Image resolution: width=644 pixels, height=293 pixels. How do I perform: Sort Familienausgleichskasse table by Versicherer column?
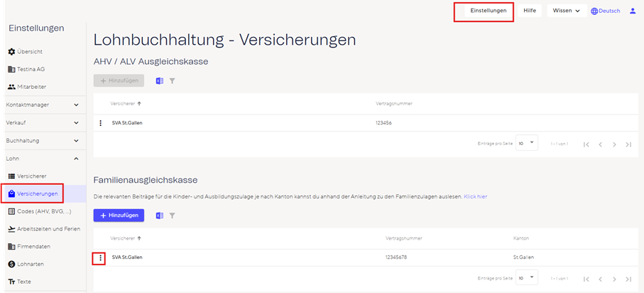coord(126,238)
